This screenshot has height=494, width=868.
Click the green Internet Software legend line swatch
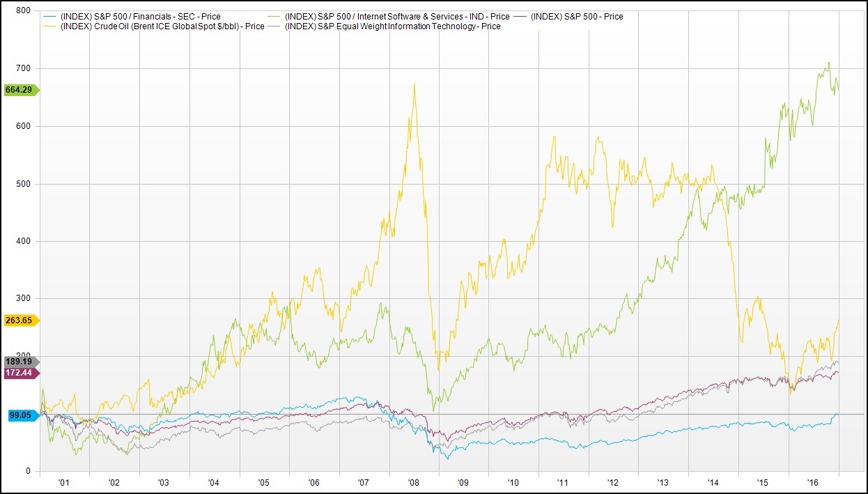pyautogui.click(x=307, y=17)
